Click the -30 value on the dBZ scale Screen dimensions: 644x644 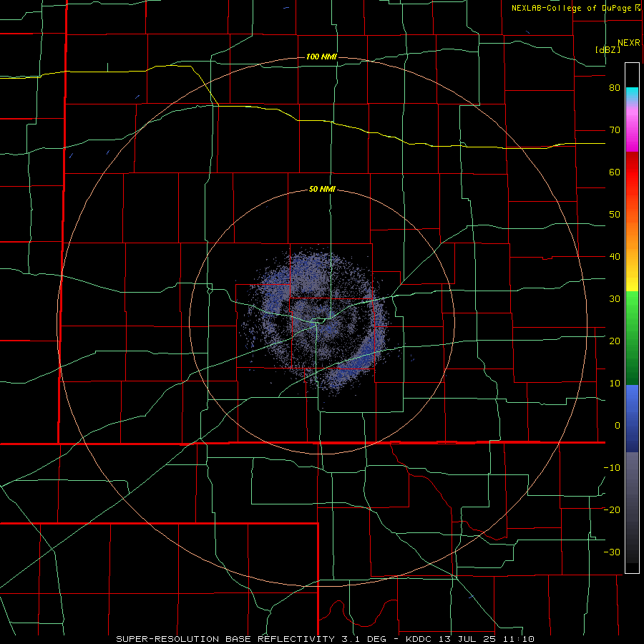(612, 552)
